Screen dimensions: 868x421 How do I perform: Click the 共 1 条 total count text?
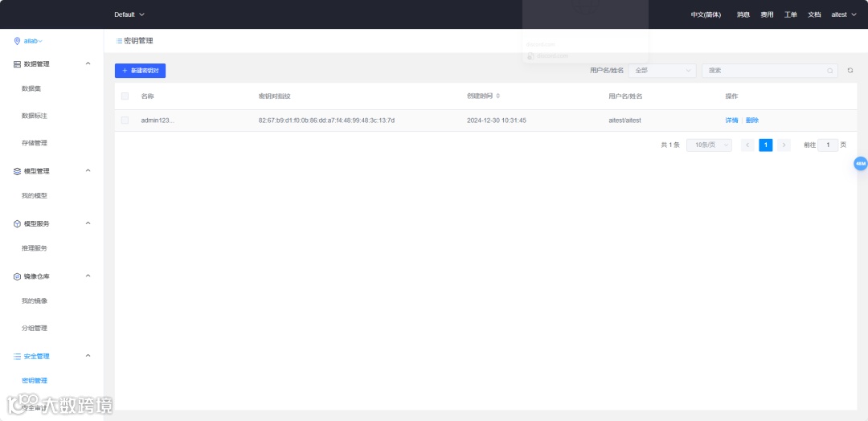point(670,145)
